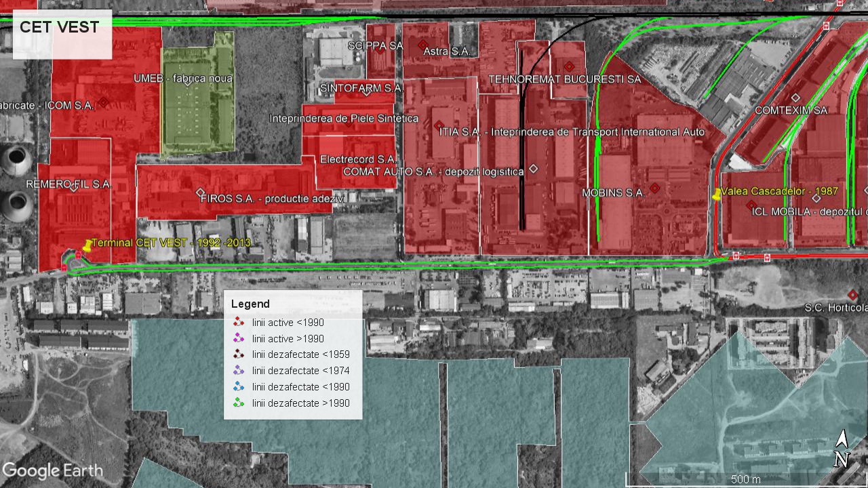Viewport: 868px width, 488px height.
Task: Click the red diamond above S.C. Horticola
Action: tap(852, 294)
